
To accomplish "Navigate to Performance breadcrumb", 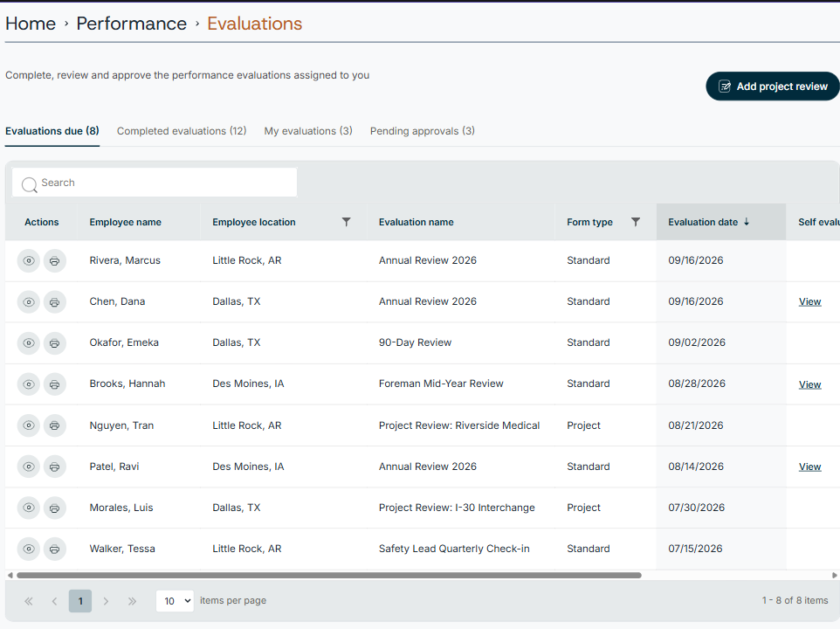I will tap(131, 24).
